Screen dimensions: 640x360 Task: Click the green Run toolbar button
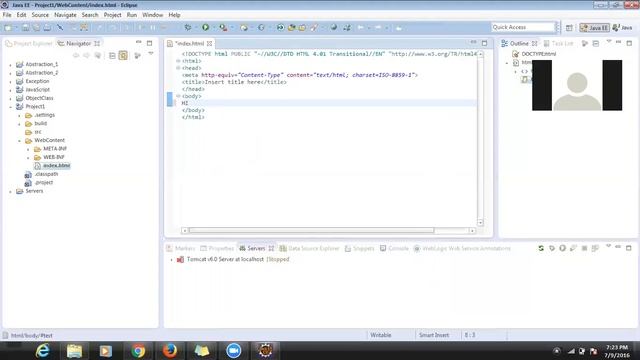pos(205,27)
